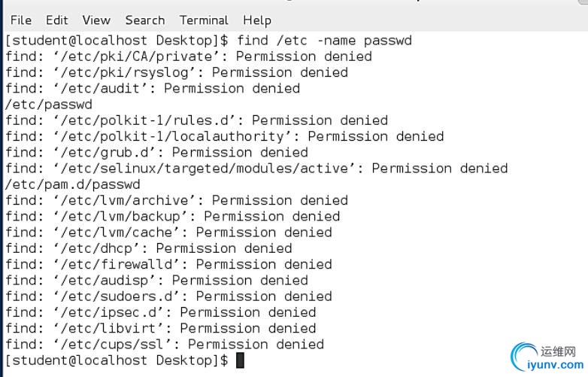Click the /etc/firewalld permission denied line
This screenshot has height=377, width=588.
click(x=168, y=264)
